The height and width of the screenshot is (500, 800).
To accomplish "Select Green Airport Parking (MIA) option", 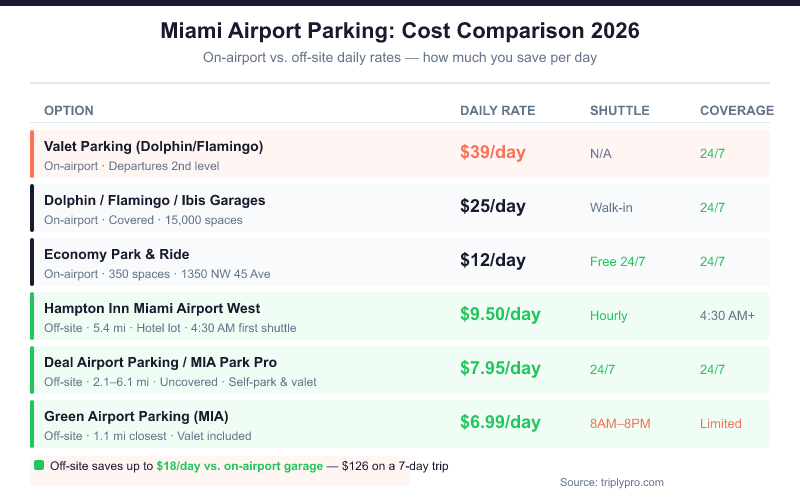I will (x=136, y=416).
